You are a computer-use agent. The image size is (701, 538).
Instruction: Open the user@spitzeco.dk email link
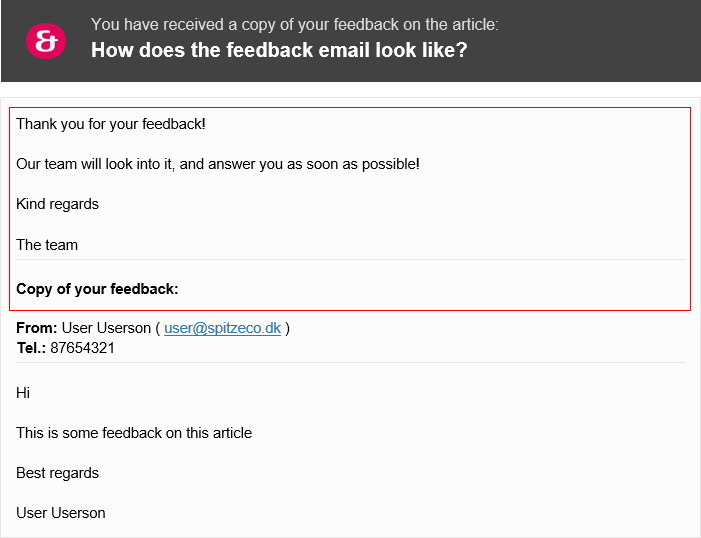click(x=222, y=328)
